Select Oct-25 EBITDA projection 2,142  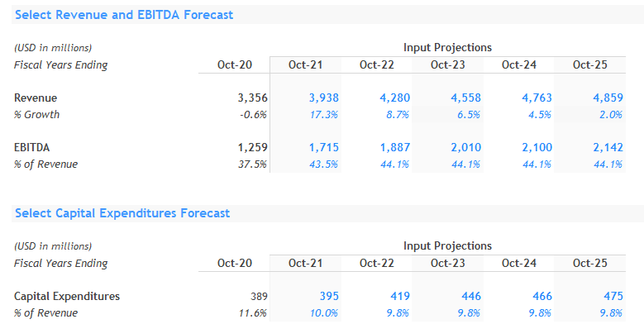(x=608, y=147)
